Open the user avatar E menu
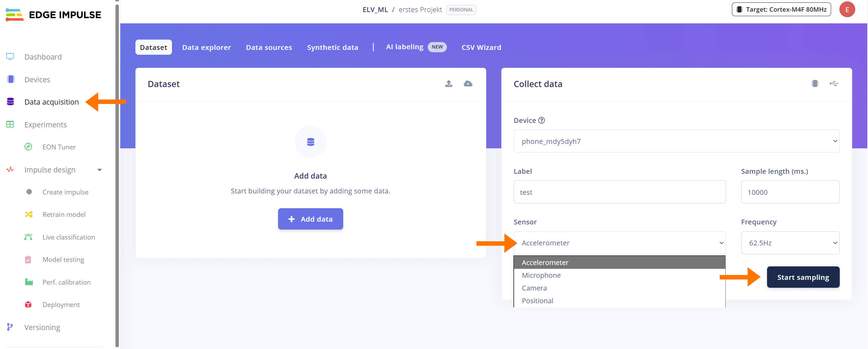Screen dimensions: 868x349 point(847,9)
